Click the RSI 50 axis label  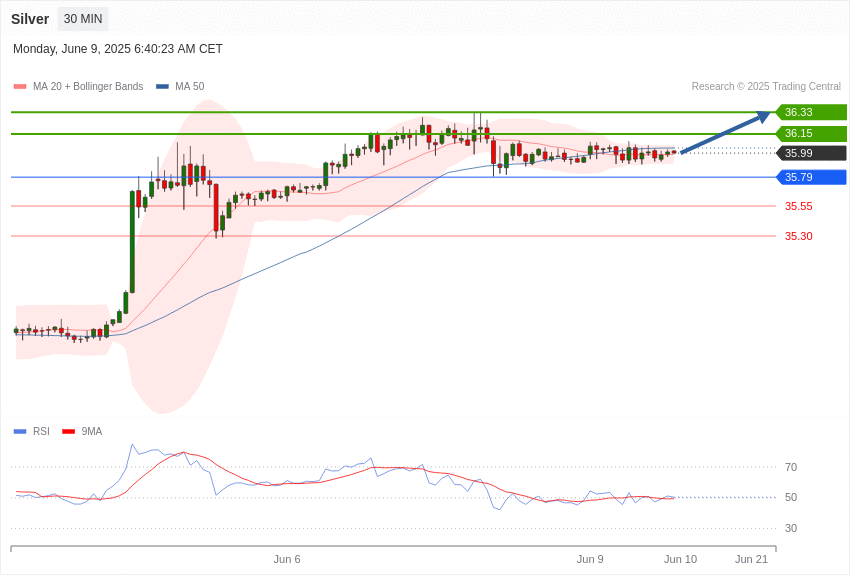click(x=791, y=497)
